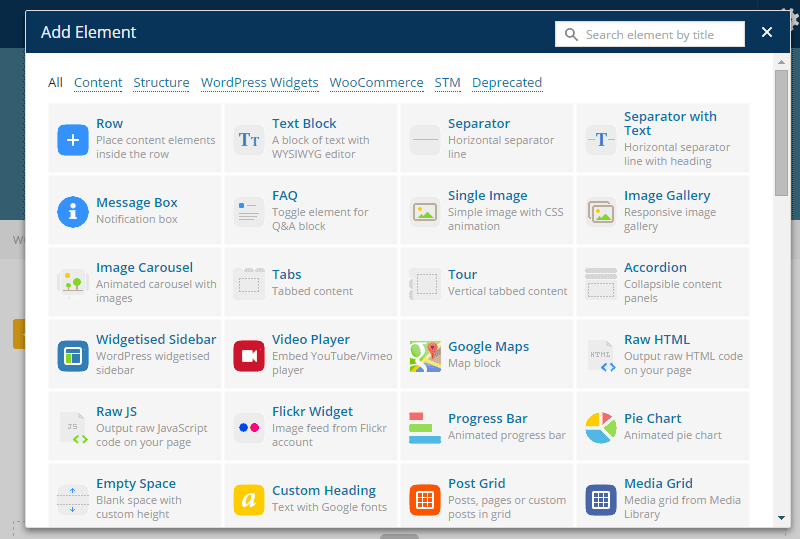This screenshot has height=539, width=800.
Task: Select the Flickr Widget dots icon
Action: [249, 428]
